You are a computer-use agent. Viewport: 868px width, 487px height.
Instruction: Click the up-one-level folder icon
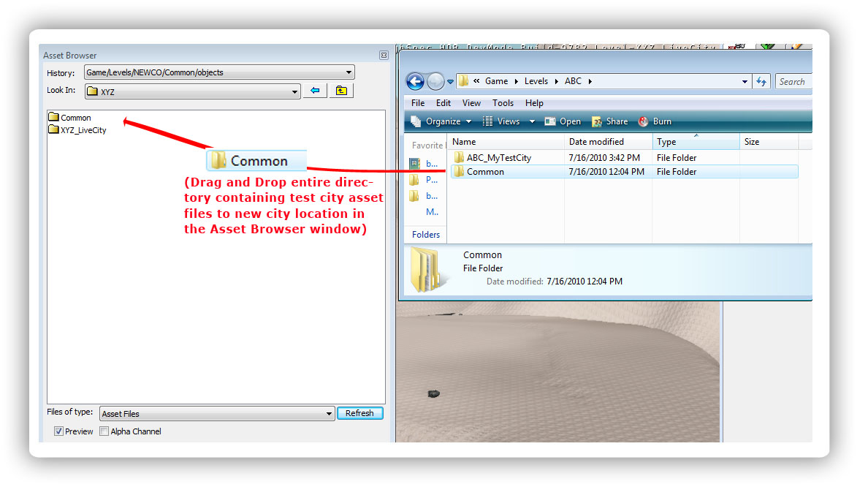(x=341, y=91)
